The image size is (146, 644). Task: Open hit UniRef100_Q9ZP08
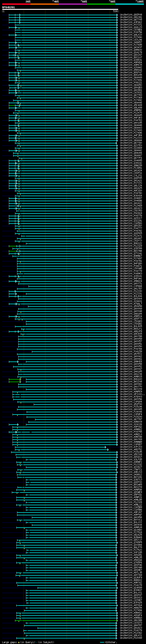(x=131, y=15)
